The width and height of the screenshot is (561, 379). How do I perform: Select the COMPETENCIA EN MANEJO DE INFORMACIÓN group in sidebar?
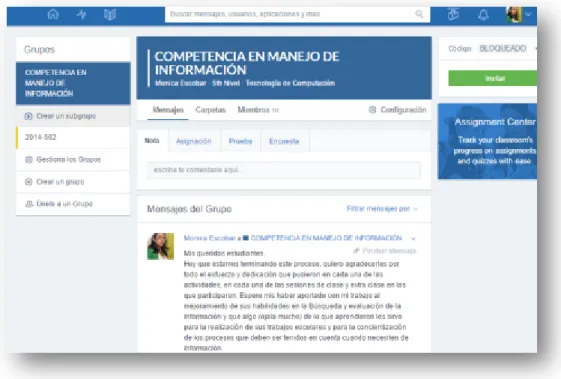tap(73, 83)
